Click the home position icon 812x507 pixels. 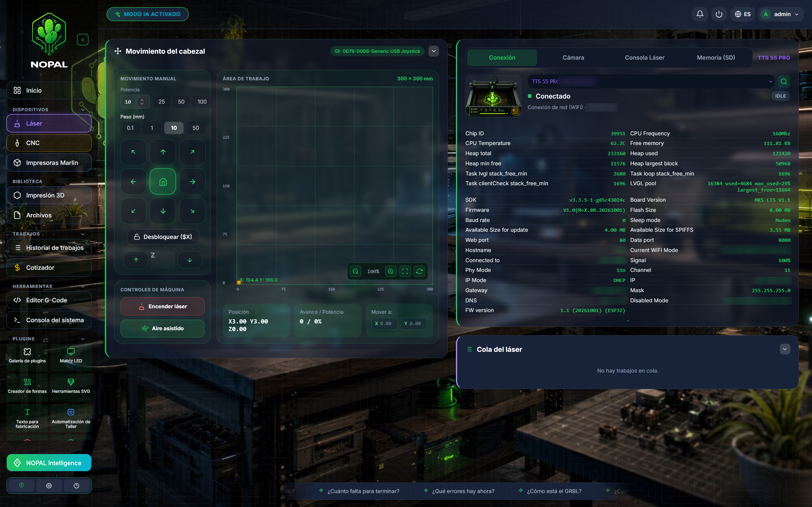(163, 181)
